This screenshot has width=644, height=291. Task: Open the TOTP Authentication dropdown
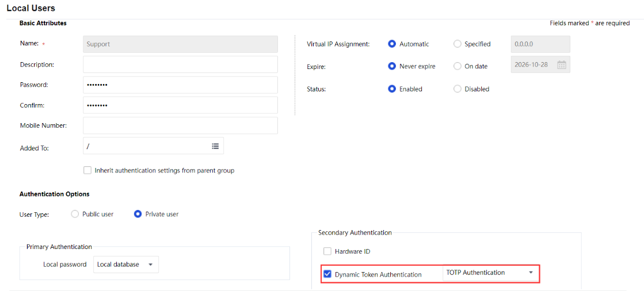click(x=490, y=273)
